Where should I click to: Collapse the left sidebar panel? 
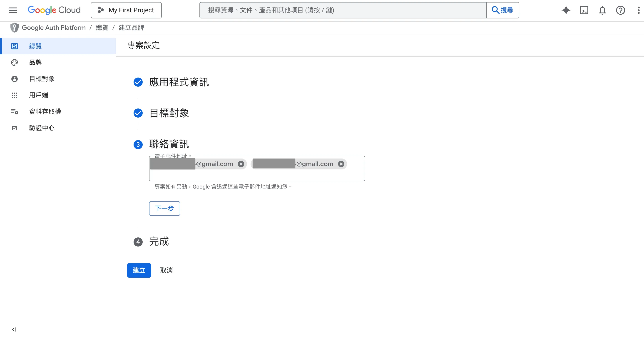[x=14, y=329]
